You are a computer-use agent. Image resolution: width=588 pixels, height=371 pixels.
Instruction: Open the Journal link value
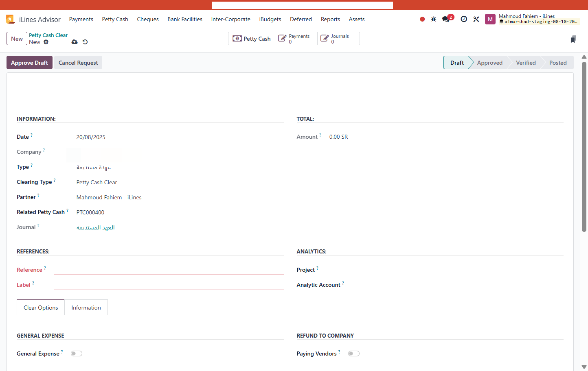point(96,227)
